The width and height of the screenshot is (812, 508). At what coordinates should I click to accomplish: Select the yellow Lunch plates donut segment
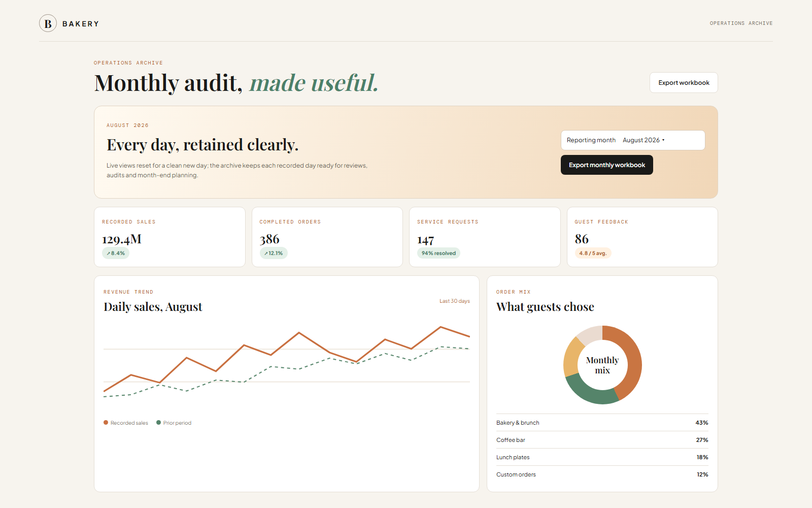click(x=572, y=357)
